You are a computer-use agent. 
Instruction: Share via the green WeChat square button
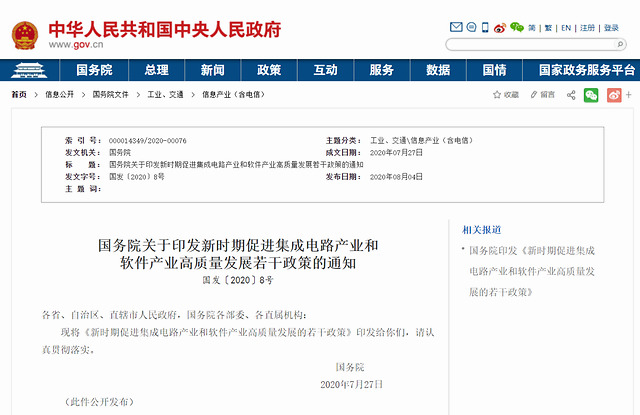[x=591, y=95]
